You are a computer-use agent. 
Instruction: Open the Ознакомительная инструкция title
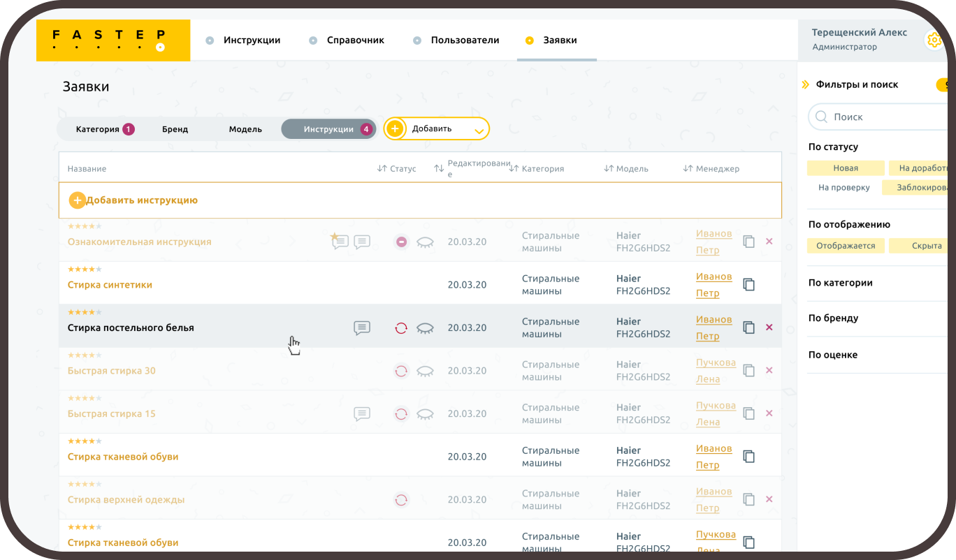139,242
